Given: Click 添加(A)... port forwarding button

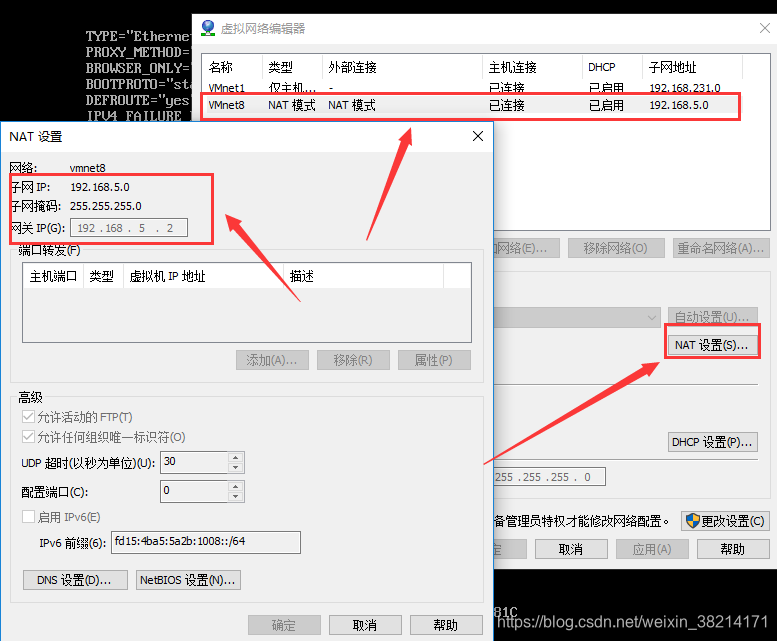Looking at the screenshot, I should (272, 360).
